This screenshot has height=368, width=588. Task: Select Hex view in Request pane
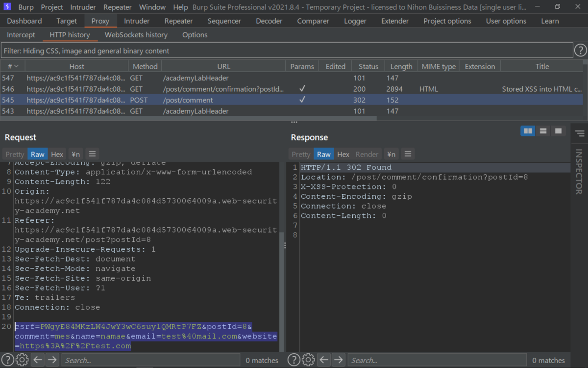[x=57, y=154]
